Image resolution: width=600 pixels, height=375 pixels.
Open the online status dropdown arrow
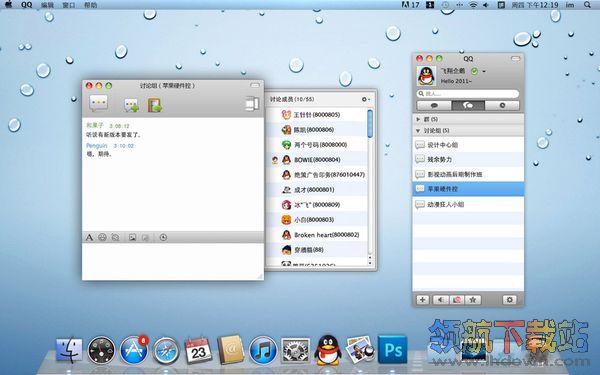(x=484, y=72)
